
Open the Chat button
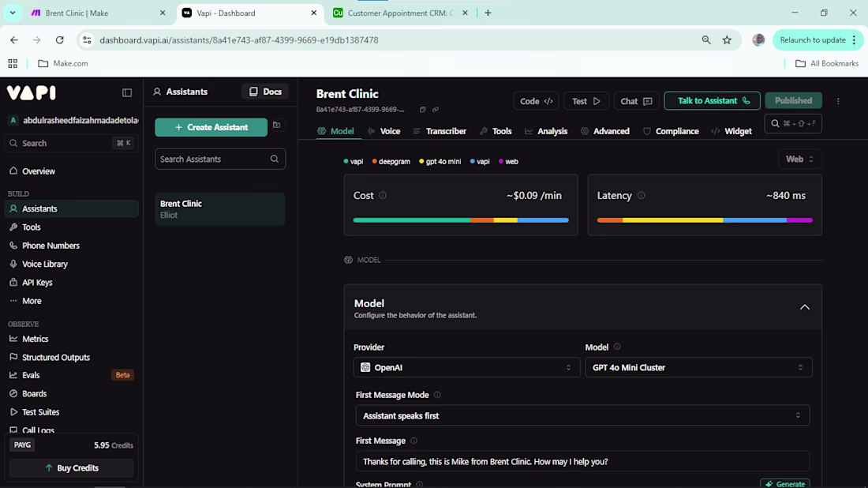[x=636, y=101]
